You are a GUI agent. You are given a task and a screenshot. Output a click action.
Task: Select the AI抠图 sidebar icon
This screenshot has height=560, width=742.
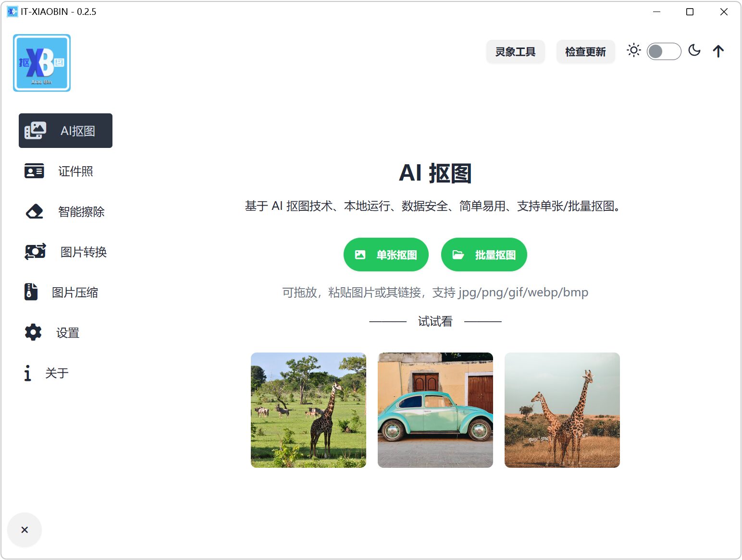(36, 130)
